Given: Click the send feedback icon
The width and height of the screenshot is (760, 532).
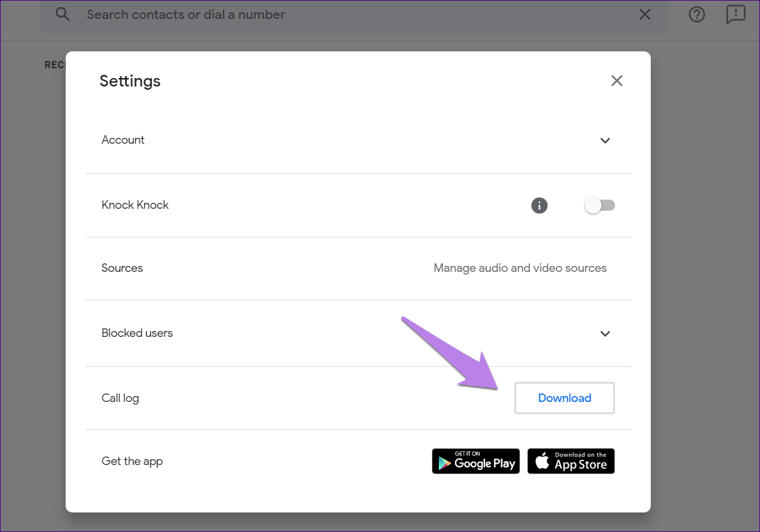Looking at the screenshot, I should tap(735, 14).
